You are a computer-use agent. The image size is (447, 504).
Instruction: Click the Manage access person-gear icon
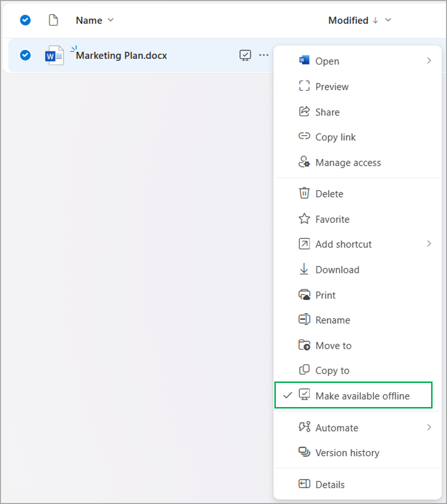tap(304, 162)
